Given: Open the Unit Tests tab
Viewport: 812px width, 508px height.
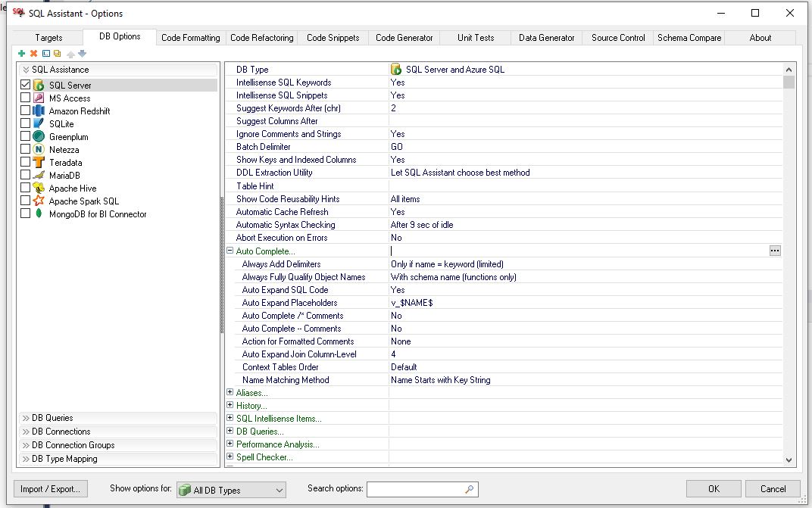Looking at the screenshot, I should 476,38.
